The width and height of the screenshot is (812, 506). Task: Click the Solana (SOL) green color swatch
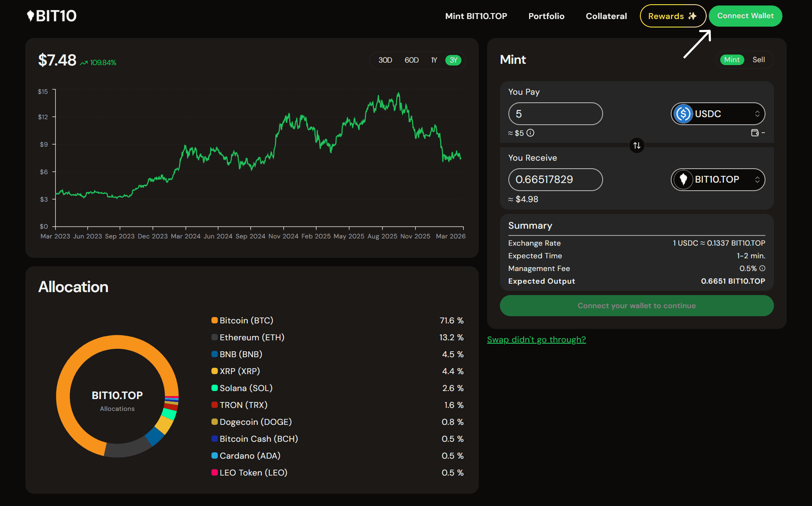(214, 388)
